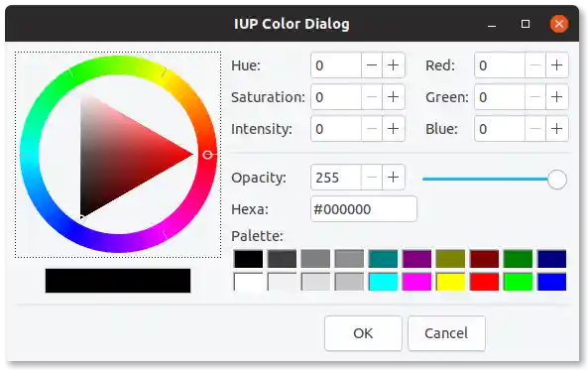Decrease Intensity with the minus button
Viewport: 588px width, 370px height.
[x=372, y=129]
